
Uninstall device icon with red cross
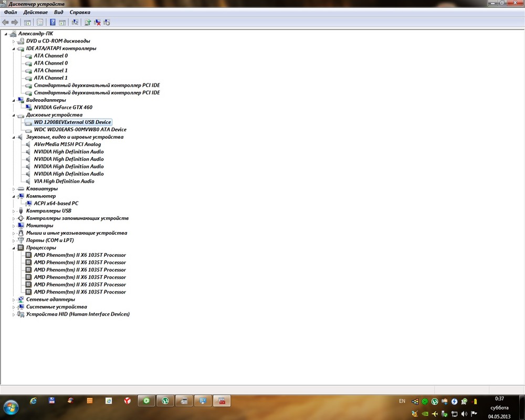98,23
